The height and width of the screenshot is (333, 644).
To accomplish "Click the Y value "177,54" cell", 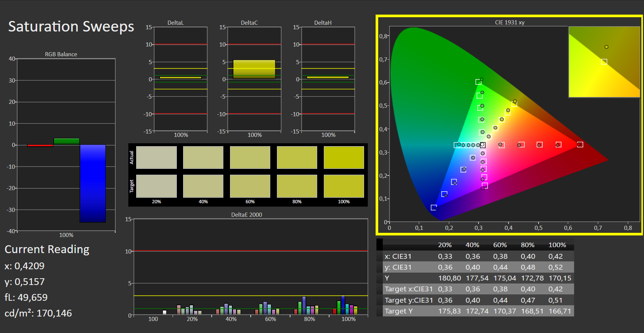I will [477, 278].
